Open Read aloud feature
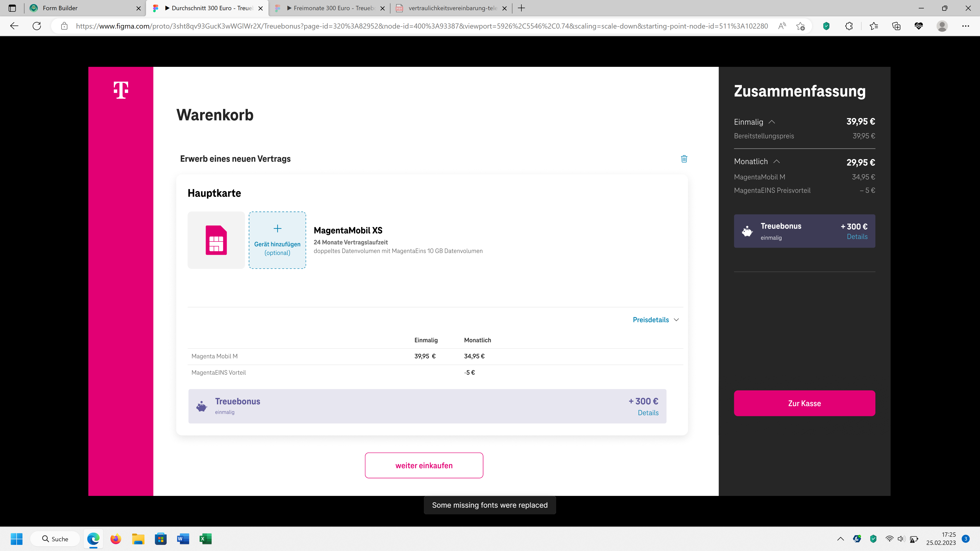This screenshot has height=551, width=980. 782,26
